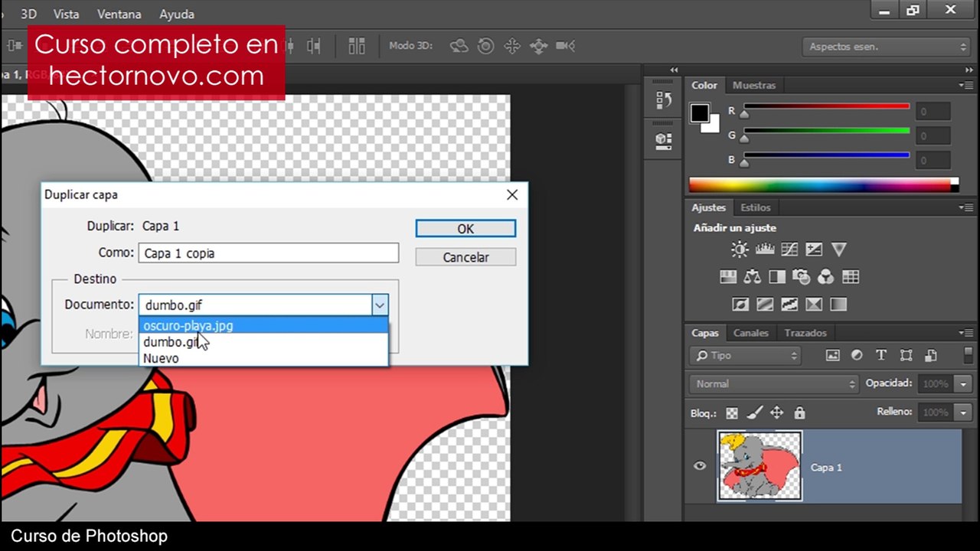Toggle lock image pixels brush icon
Viewport: 980px width, 551px height.
(754, 413)
